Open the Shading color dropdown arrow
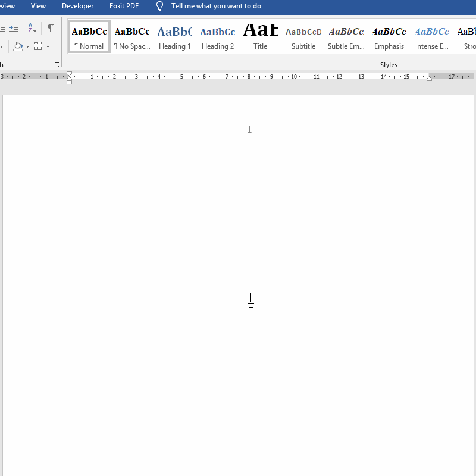 [x=27, y=46]
